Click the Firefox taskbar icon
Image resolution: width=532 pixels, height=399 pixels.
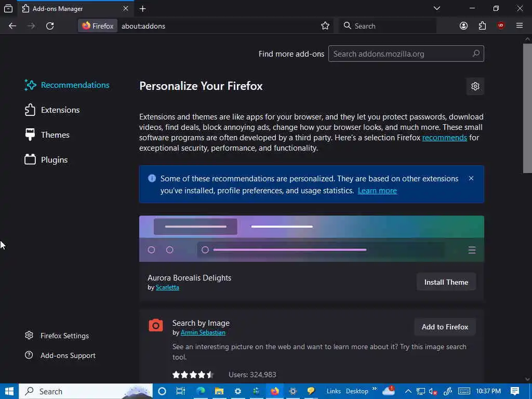click(x=274, y=391)
